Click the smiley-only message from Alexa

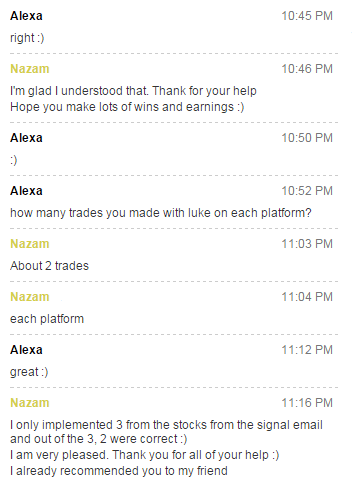13,160
